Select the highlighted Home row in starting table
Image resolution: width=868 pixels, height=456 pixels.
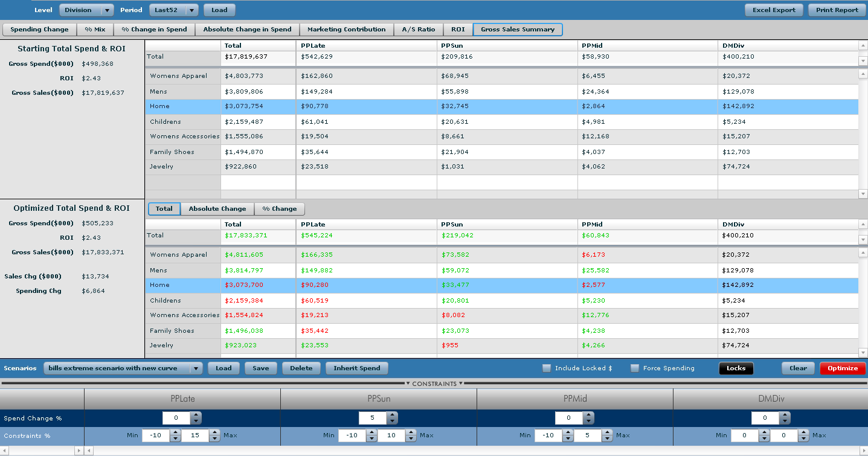tap(501, 106)
